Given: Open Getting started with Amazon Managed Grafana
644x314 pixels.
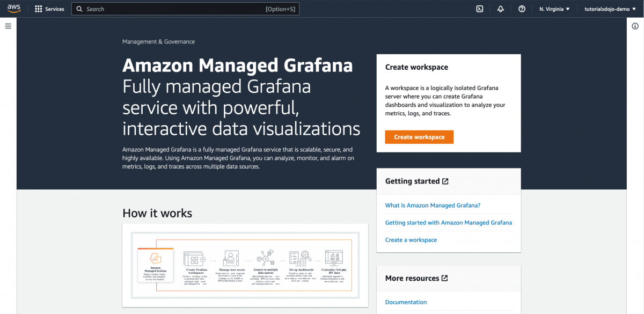Looking at the screenshot, I should (449, 222).
